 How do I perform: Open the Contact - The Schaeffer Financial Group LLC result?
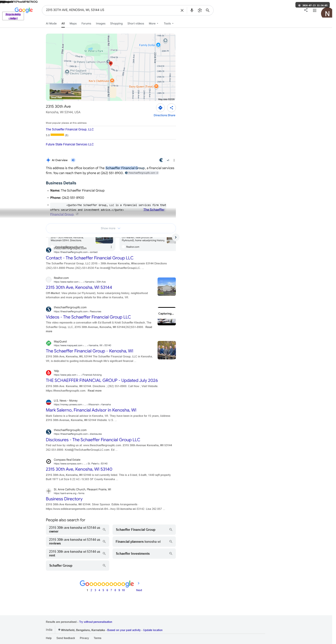(x=90, y=258)
